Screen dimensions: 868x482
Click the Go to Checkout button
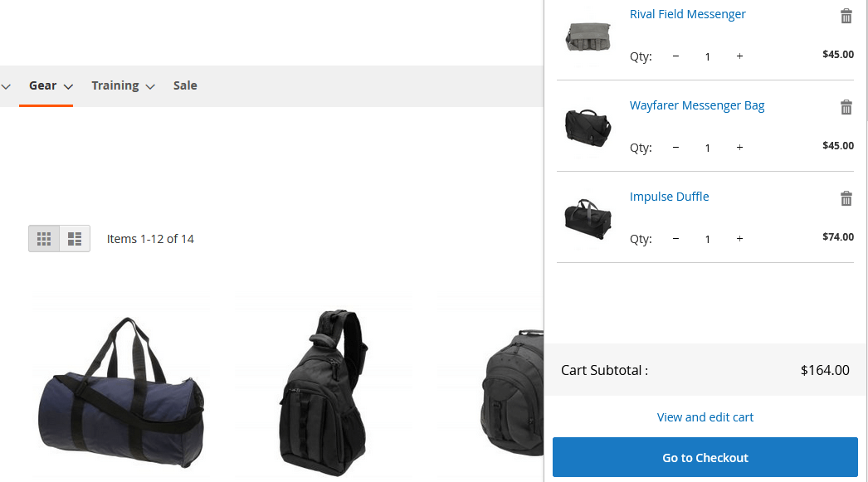click(705, 457)
